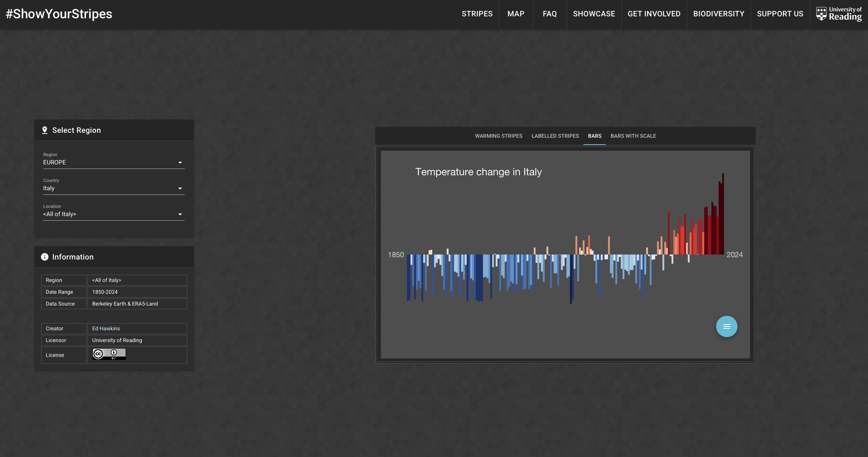Open the MAP navigation item
Viewport: 868px width, 457px height.
tap(516, 14)
